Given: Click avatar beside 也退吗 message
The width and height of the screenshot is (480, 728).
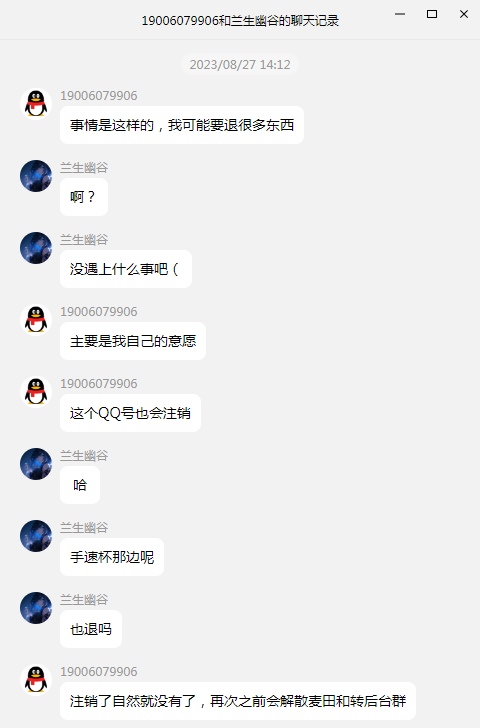Looking at the screenshot, I should point(36,608).
